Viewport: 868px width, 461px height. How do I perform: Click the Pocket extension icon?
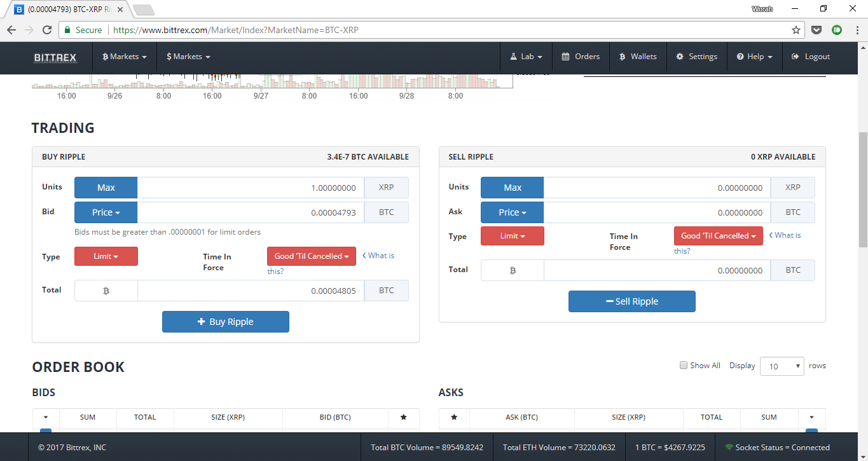[816, 30]
